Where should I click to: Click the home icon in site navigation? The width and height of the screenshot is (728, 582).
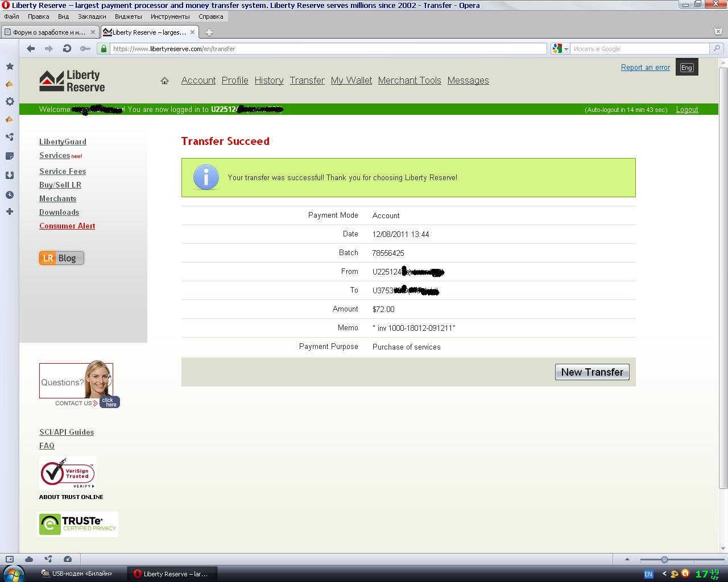click(x=164, y=81)
